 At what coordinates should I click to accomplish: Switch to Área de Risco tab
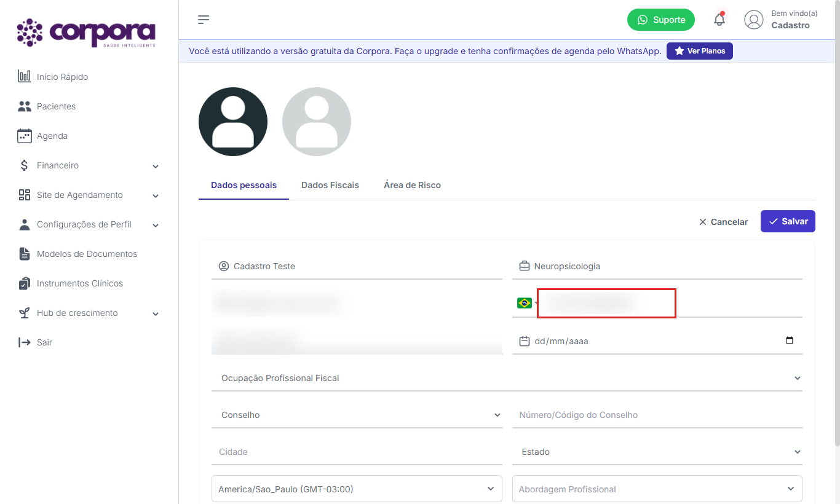412,185
